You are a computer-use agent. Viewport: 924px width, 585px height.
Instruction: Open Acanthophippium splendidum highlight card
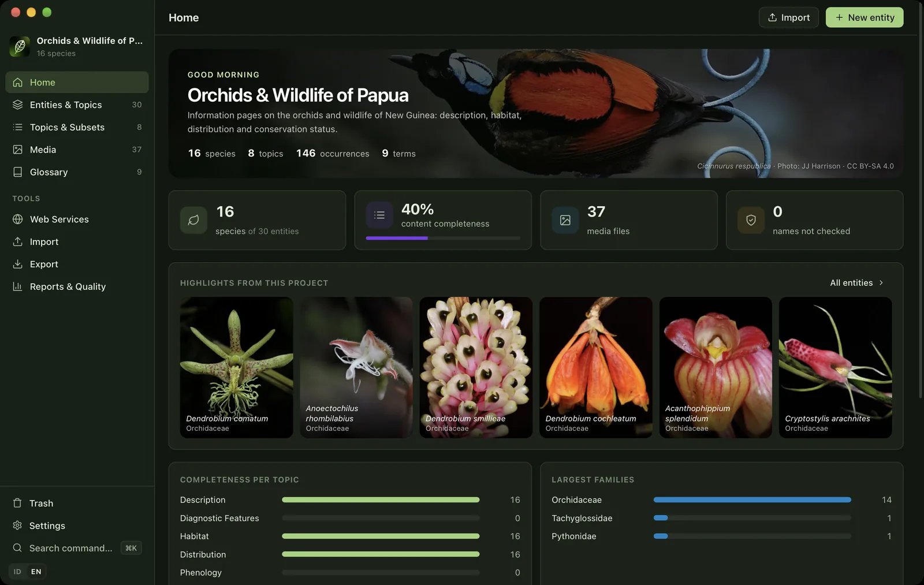[716, 367]
